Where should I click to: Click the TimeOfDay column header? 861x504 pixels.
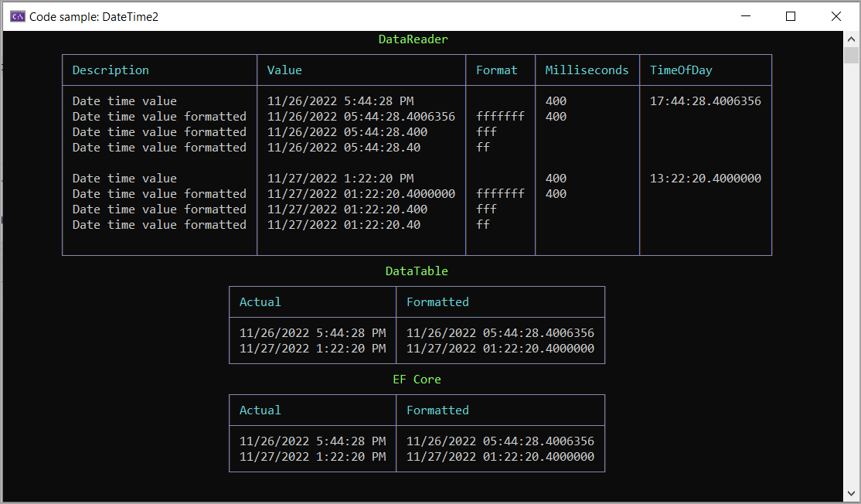tap(681, 70)
